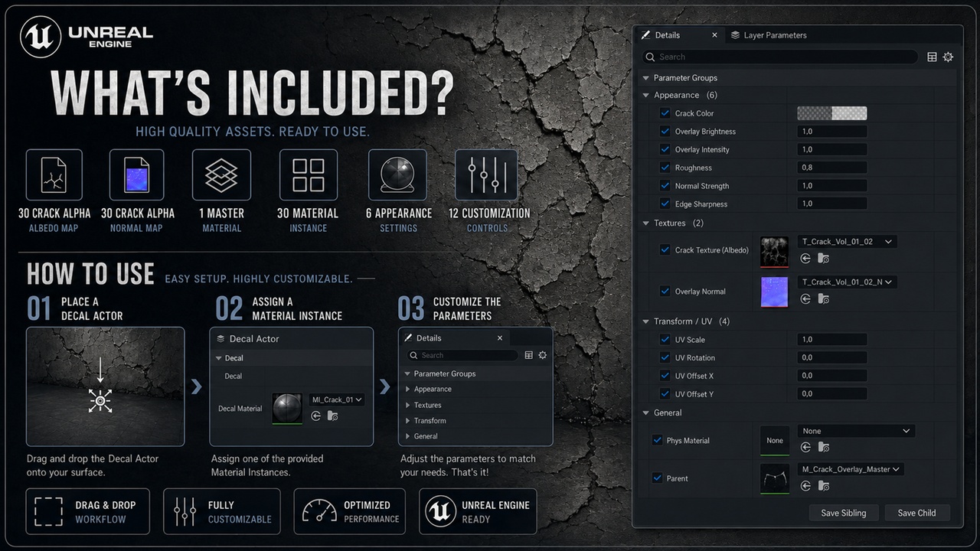Click the 1 Master Material layers icon

(221, 175)
